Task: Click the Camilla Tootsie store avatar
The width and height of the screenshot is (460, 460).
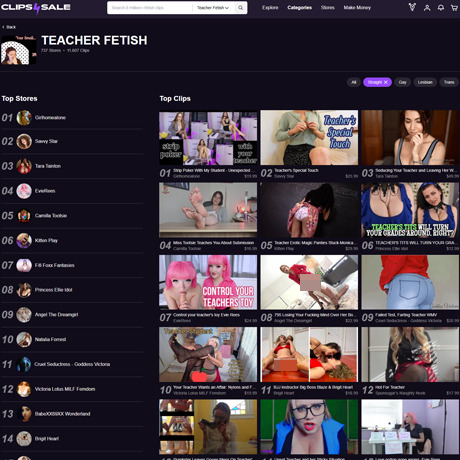Action: pyautogui.click(x=24, y=216)
